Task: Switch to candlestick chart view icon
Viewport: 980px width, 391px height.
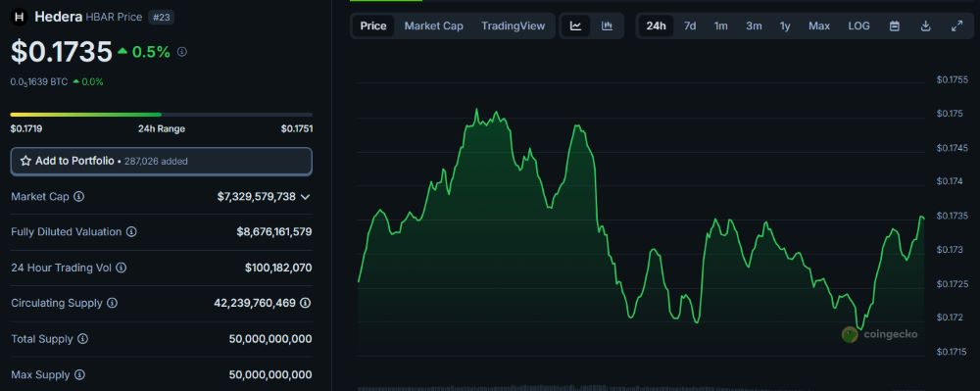Action: 607,26
